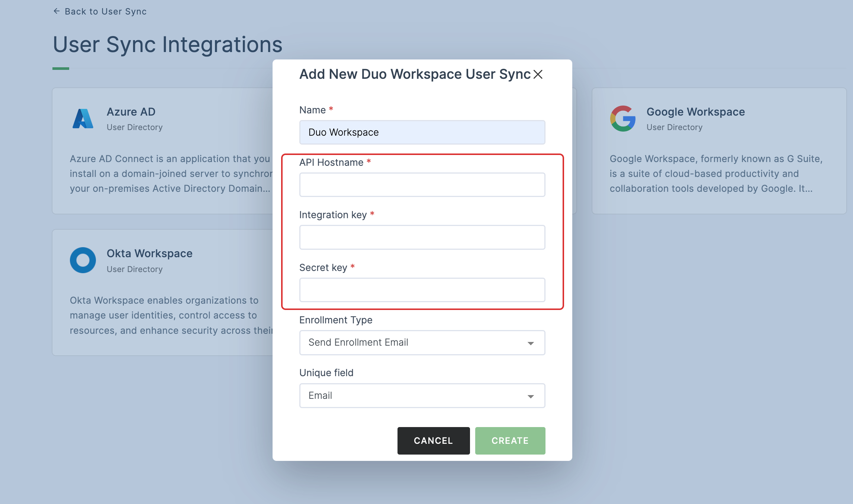Click the User Sync Integrations heading
This screenshot has width=853, height=504.
168,45
